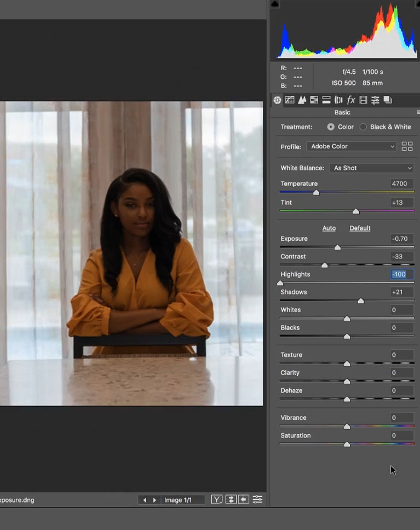
Task: Select the Black & White treatment option
Action: coord(363,126)
